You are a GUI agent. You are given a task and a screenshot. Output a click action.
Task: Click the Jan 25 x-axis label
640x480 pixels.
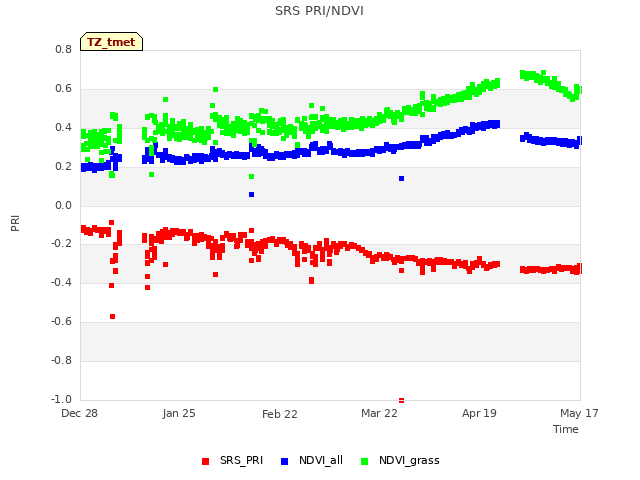tap(179, 413)
